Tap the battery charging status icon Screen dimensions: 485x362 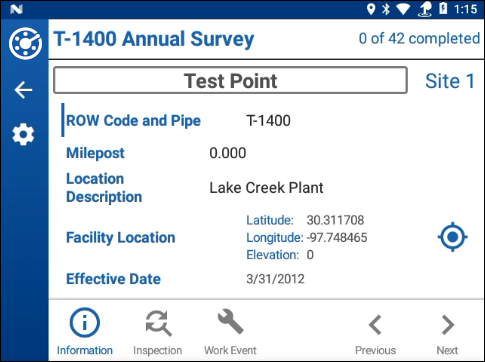(443, 9)
